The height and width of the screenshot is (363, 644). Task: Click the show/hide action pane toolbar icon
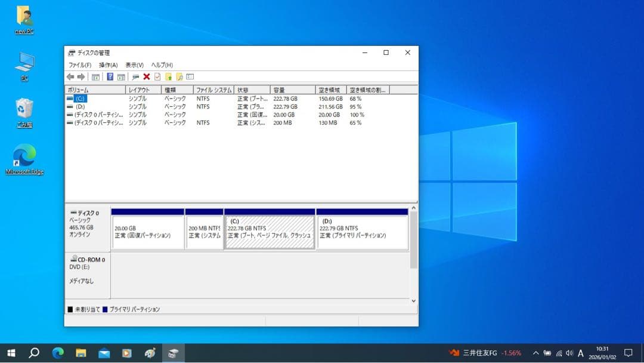click(x=121, y=76)
